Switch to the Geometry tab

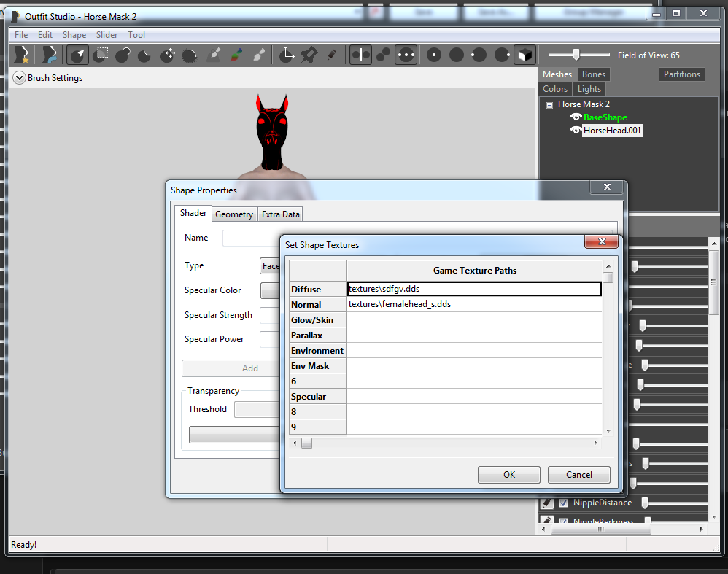click(234, 214)
